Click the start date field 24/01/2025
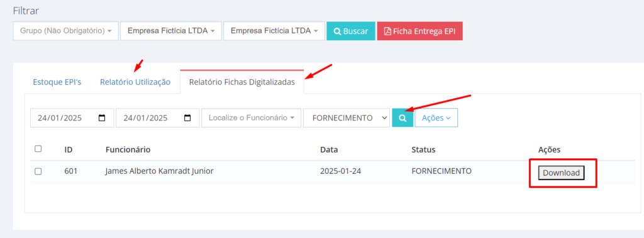The height and width of the screenshot is (238, 644). [72, 118]
